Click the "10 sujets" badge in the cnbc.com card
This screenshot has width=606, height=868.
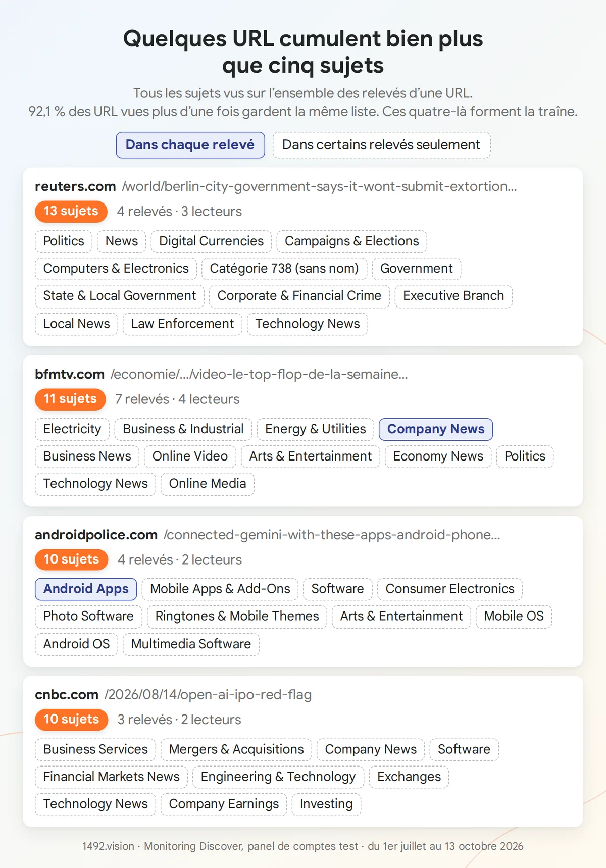[x=72, y=720]
